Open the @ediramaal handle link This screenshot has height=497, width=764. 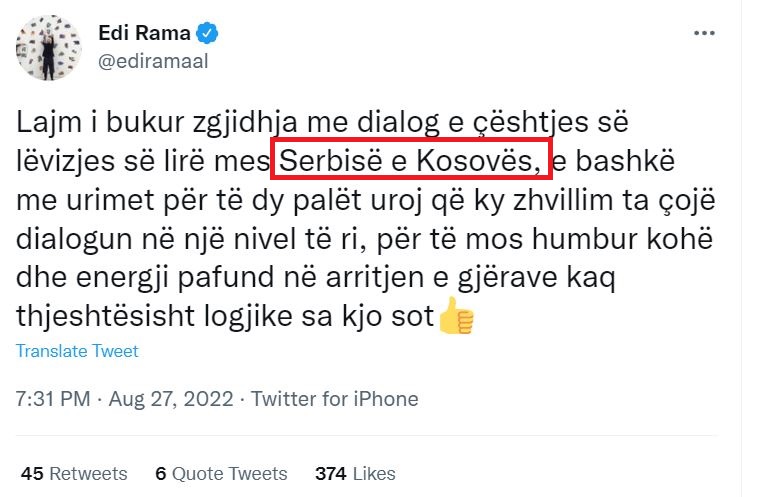pos(152,60)
